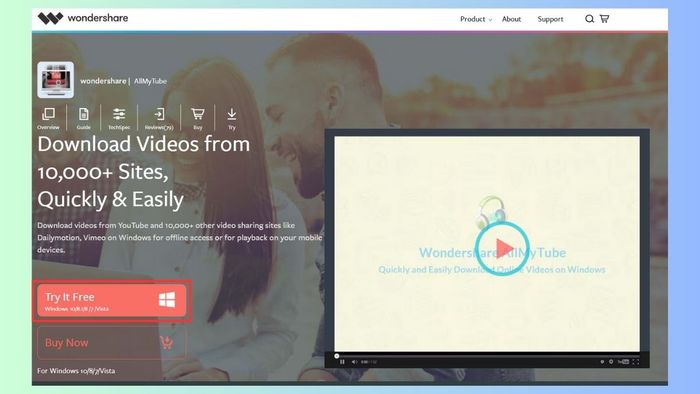Click the Wondershare logo in header
Viewport: 700px width, 394px height.
pos(83,18)
